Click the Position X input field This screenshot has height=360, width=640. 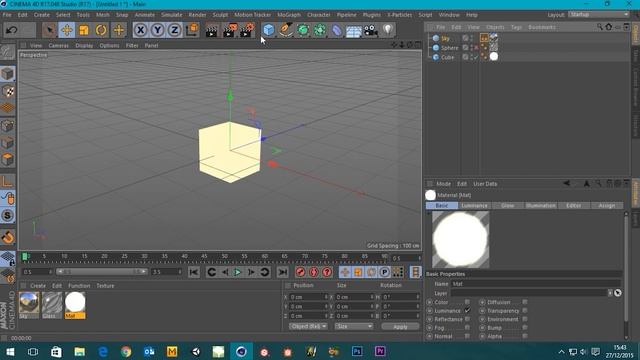[308, 297]
